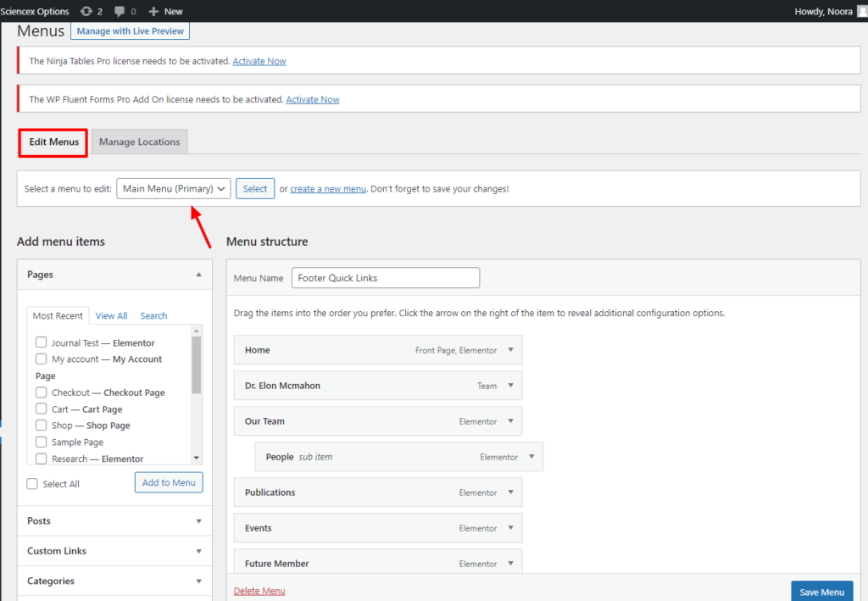
Task: Expand the Custom Links section
Action: point(198,551)
